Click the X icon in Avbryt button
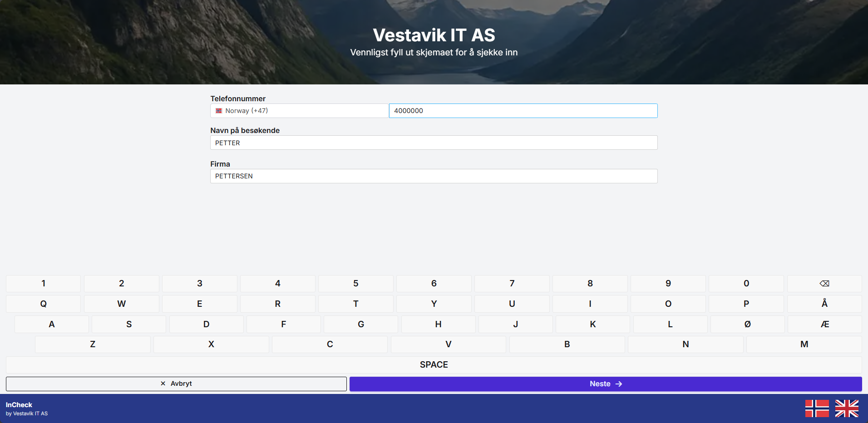The height and width of the screenshot is (423, 868). (x=163, y=384)
